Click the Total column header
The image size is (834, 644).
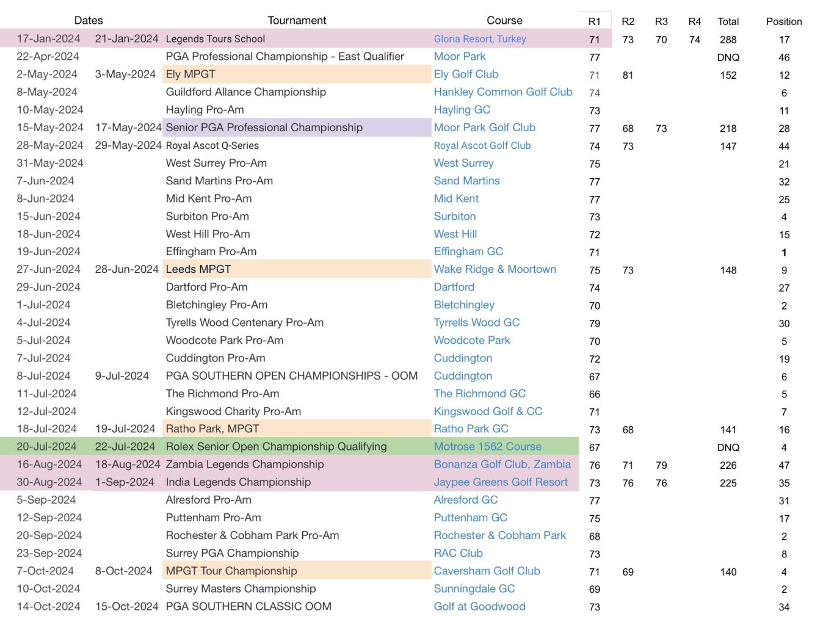point(728,21)
